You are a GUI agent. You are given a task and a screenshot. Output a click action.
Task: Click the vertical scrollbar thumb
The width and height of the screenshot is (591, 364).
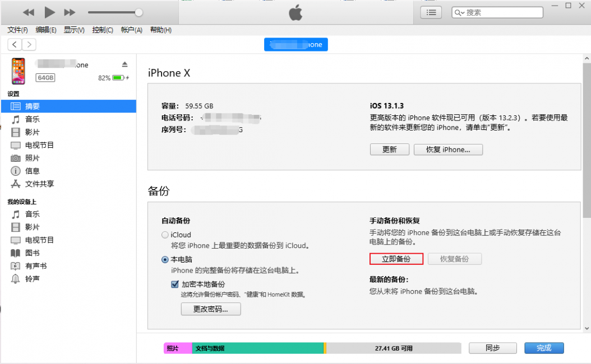tap(587, 141)
